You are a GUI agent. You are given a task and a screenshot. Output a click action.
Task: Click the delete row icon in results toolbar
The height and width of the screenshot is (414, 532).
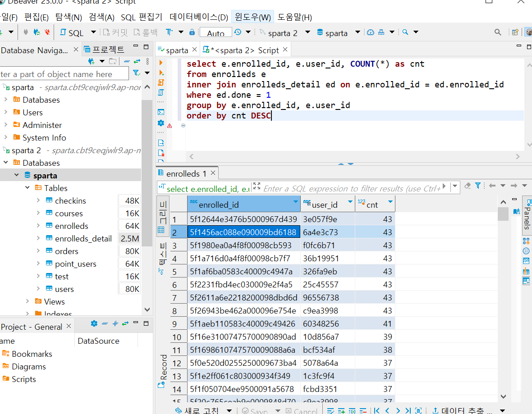pos(363,410)
